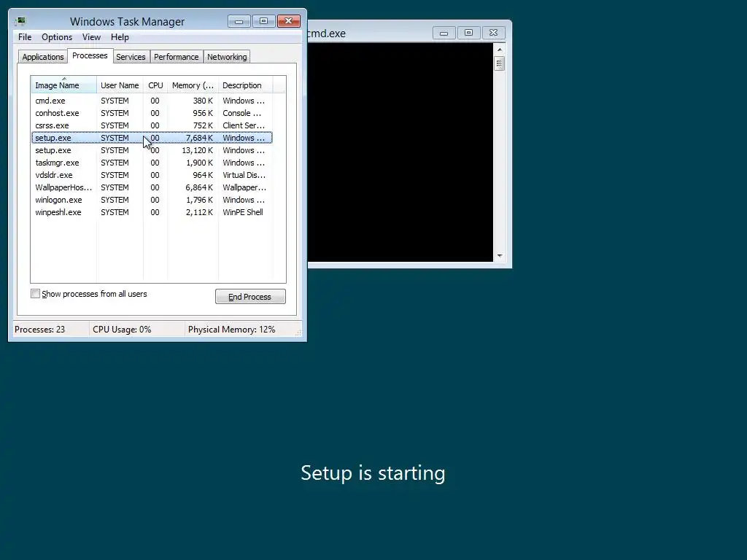The height and width of the screenshot is (560, 747).
Task: Click the Task Manager title bar icon
Action: click(x=20, y=21)
